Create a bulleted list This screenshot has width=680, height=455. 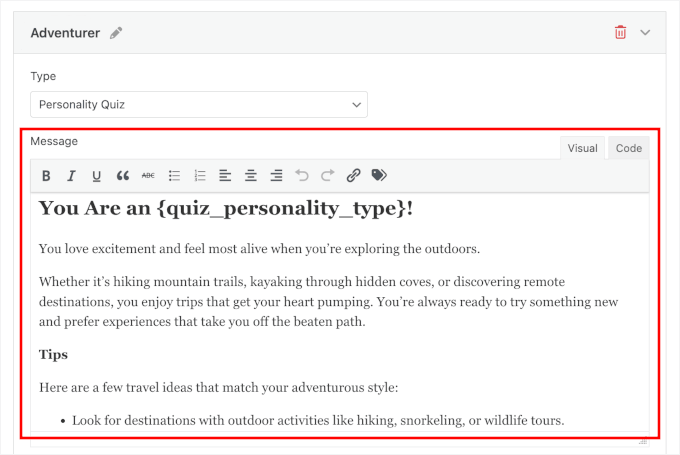click(x=174, y=176)
